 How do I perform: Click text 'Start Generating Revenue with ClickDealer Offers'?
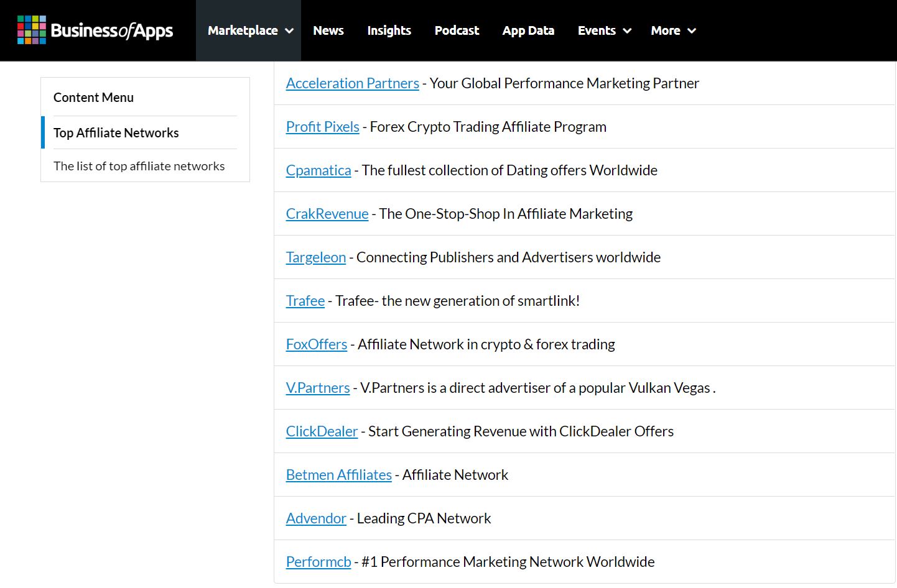(521, 431)
